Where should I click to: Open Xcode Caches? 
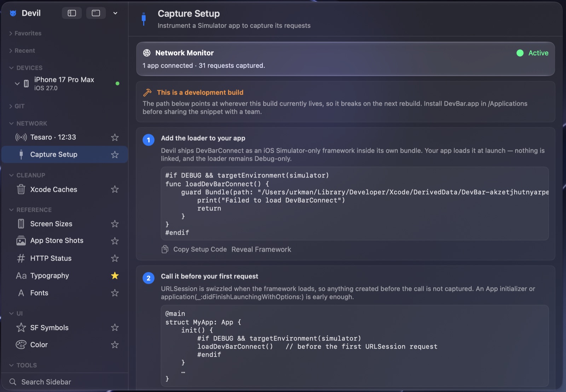point(65,189)
